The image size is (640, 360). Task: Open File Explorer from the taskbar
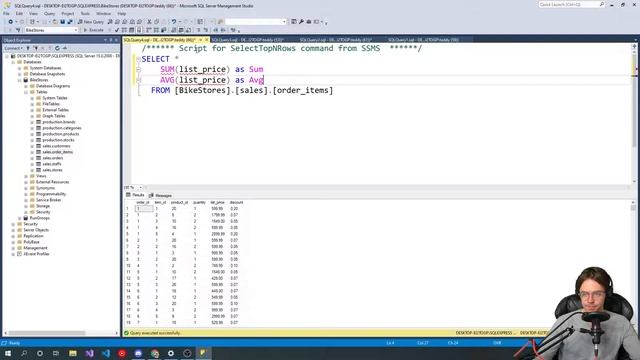[73, 353]
